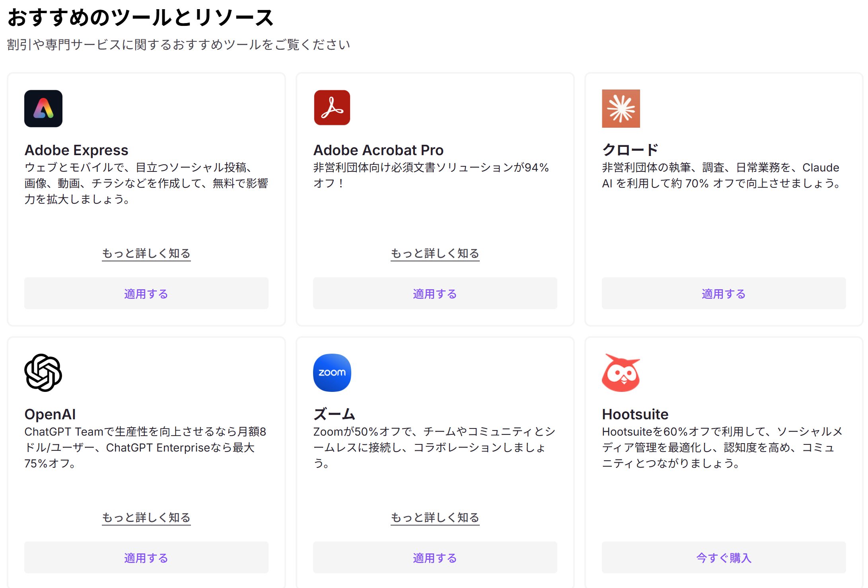Open 'もっと詳しく知る' link under ズーム

click(x=435, y=518)
